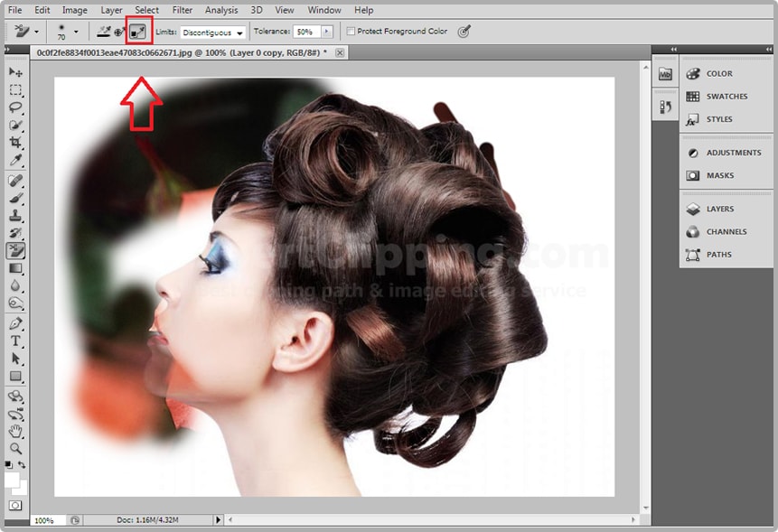The height and width of the screenshot is (532, 778).
Task: Select the Lasso tool
Action: 15,107
